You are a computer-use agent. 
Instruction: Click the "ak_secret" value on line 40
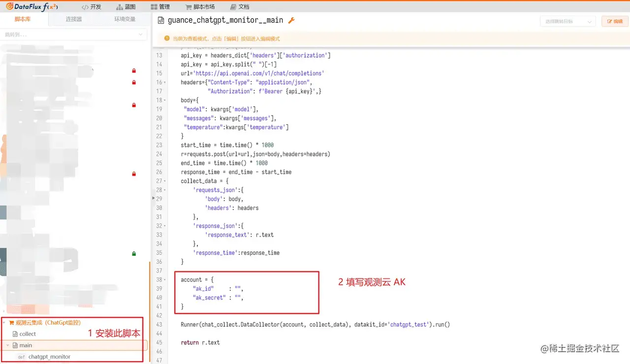(239, 298)
